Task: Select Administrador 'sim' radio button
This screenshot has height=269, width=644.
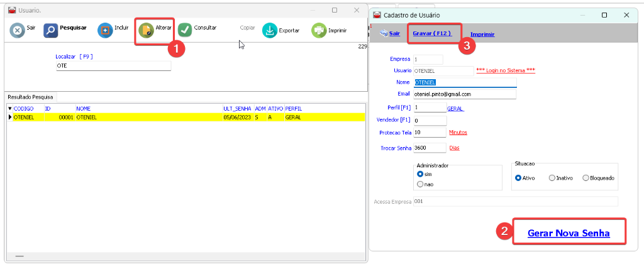Action: (x=420, y=173)
